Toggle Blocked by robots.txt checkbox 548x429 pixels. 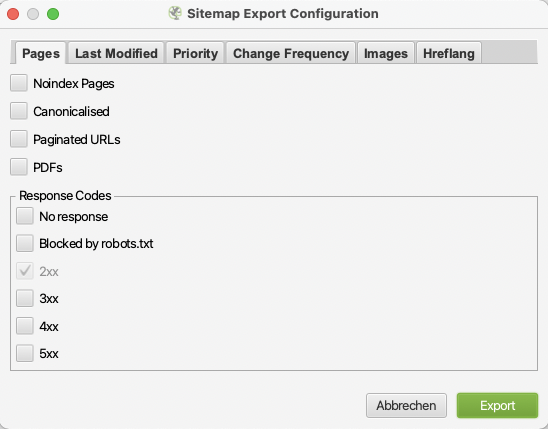(25, 243)
